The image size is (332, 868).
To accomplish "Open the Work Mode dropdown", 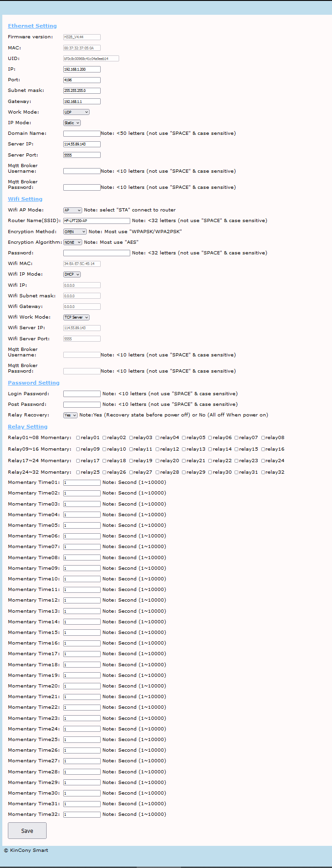I will tap(76, 112).
